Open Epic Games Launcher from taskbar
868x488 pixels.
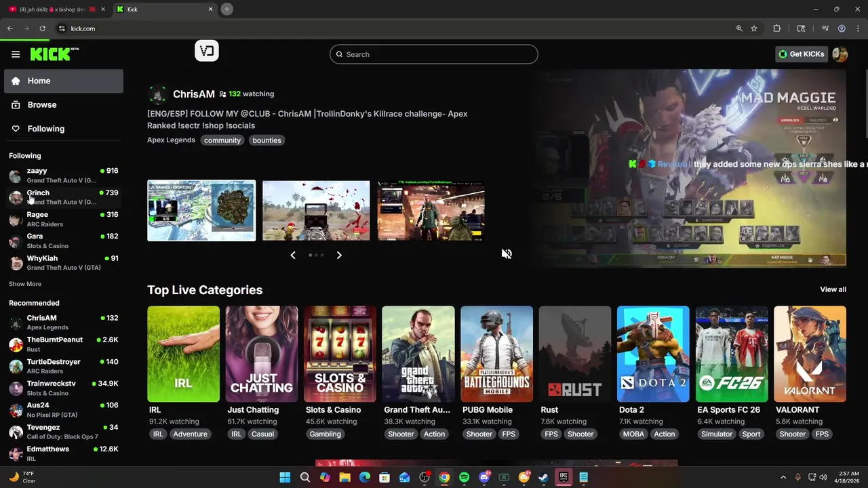(563, 477)
